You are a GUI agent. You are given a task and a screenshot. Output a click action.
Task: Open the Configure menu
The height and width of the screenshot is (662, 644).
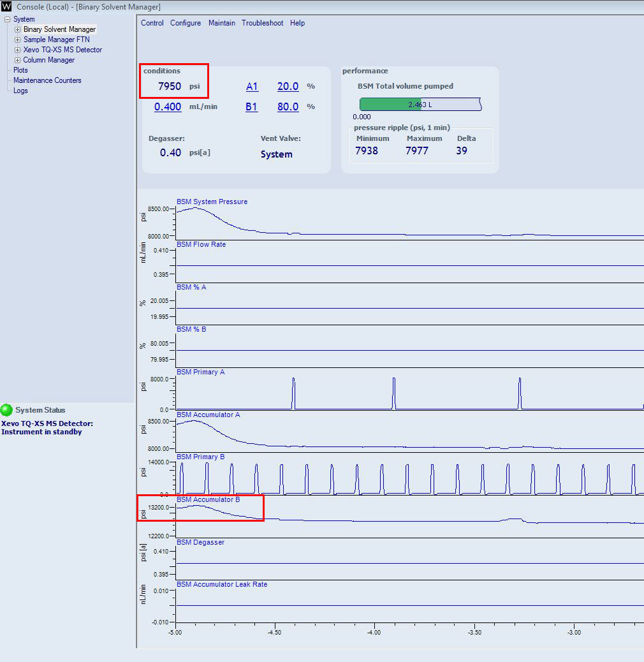(186, 23)
